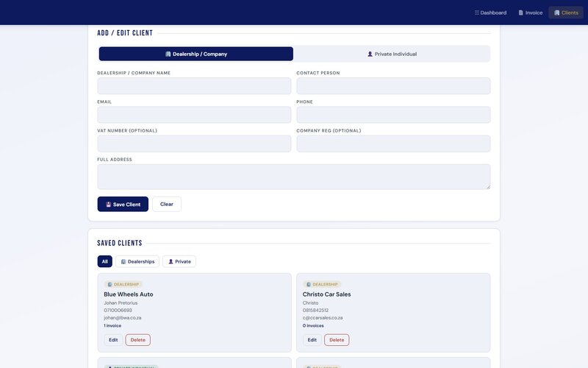The height and width of the screenshot is (368, 588).
Task: Focus the Dealership / Company Name field
Action: (194, 86)
